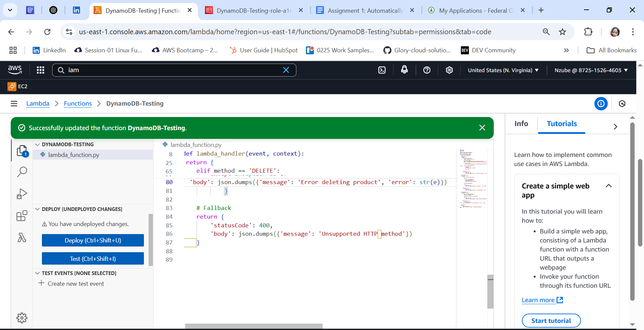Open All Bookmarks folder

click(611, 50)
